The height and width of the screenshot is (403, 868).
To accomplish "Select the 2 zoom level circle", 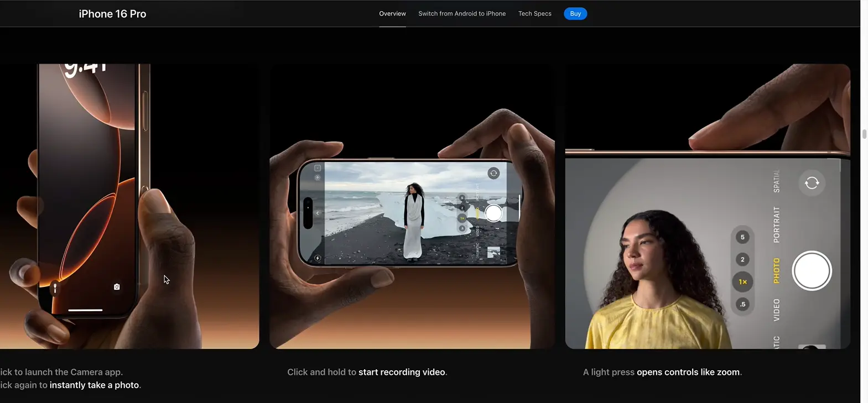I will (742, 259).
